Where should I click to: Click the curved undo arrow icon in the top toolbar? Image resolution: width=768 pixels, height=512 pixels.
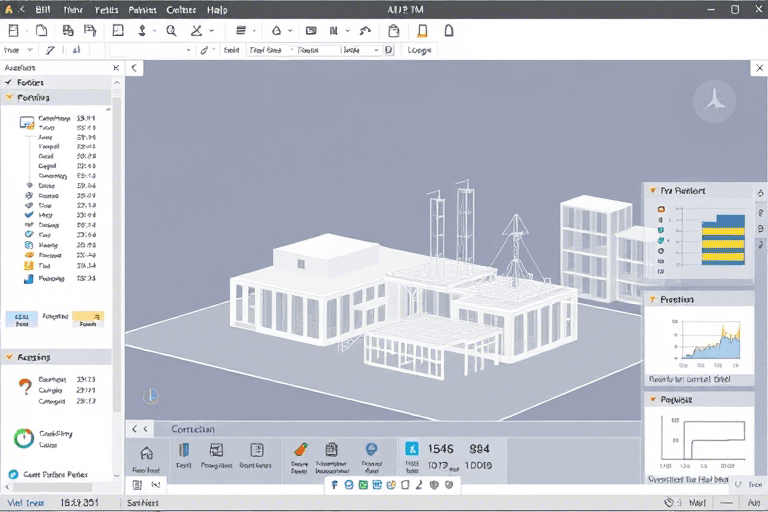(365, 31)
